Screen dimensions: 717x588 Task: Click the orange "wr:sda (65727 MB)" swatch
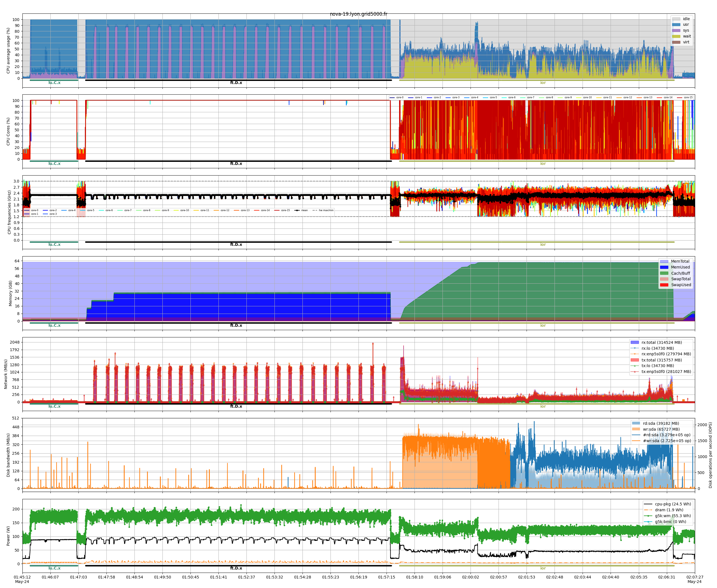[636, 429]
